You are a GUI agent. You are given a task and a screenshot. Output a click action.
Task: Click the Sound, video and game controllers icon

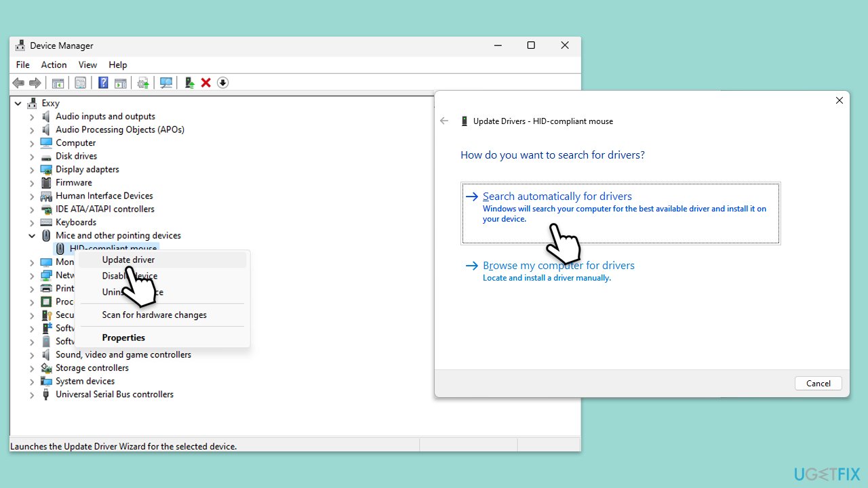point(46,354)
